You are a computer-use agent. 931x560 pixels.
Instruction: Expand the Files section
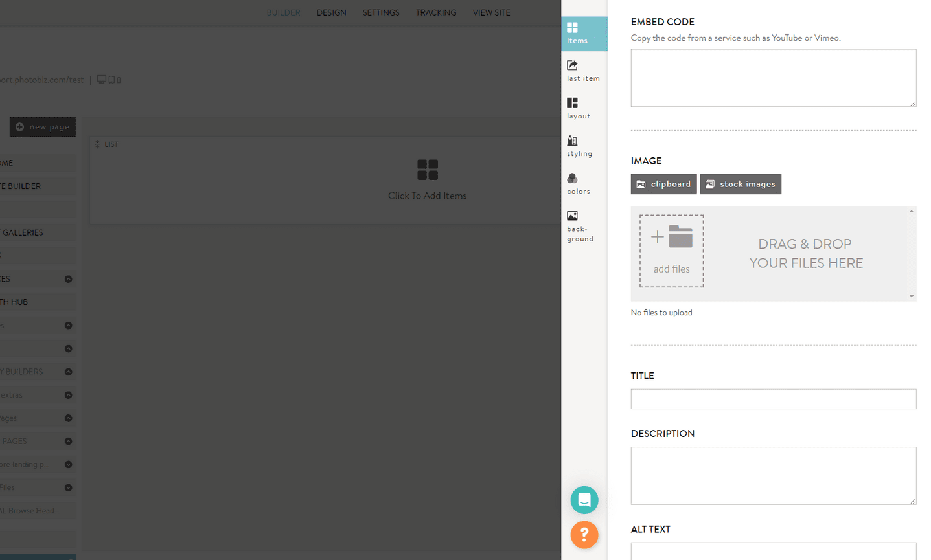click(x=68, y=487)
